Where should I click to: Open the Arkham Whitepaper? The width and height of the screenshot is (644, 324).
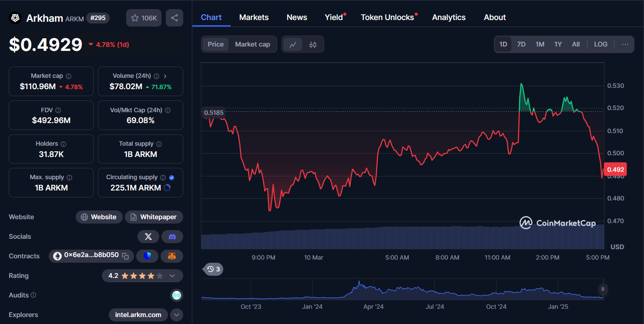(154, 217)
